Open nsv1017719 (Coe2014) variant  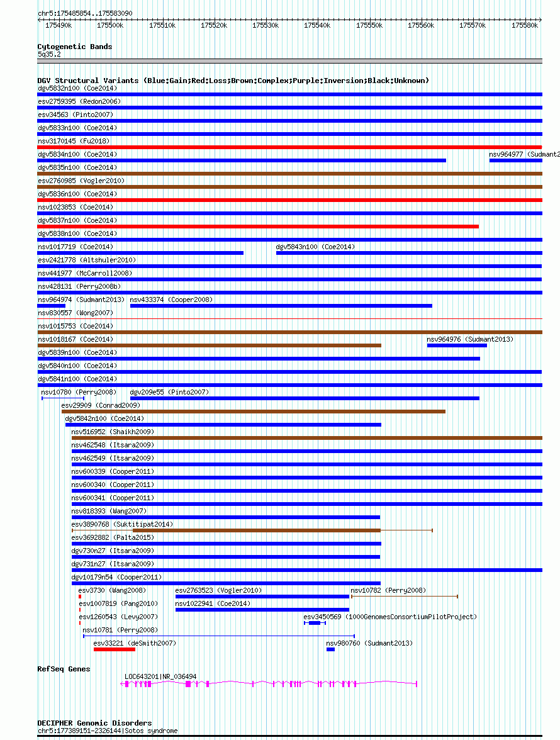click(140, 253)
